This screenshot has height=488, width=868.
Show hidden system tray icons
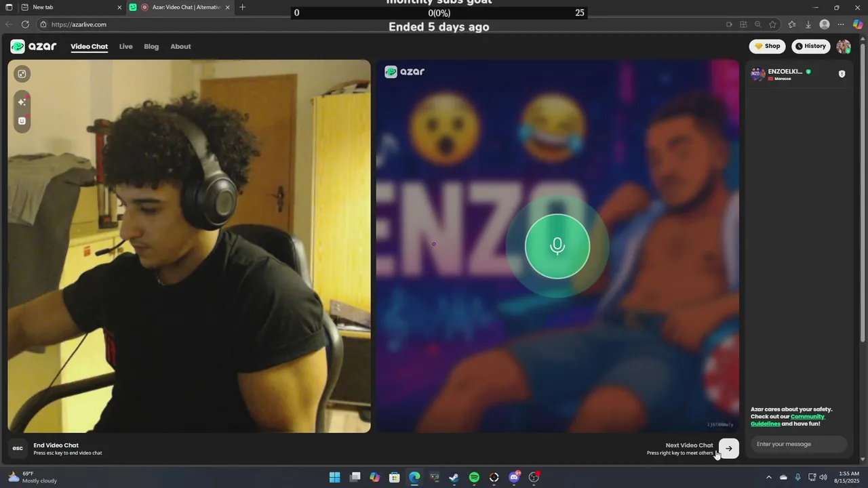[x=768, y=477]
